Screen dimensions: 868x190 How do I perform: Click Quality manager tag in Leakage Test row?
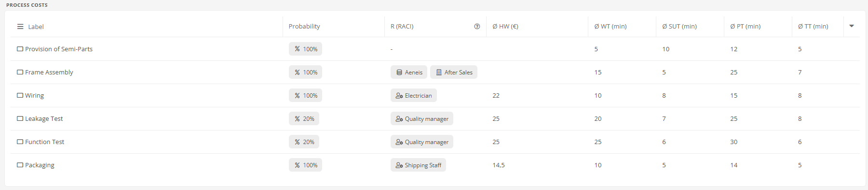[422, 118]
